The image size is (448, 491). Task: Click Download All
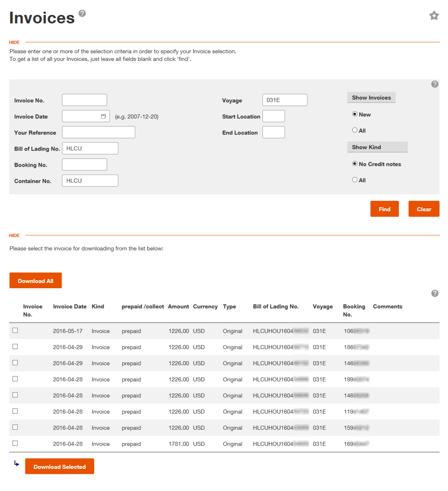(35, 280)
